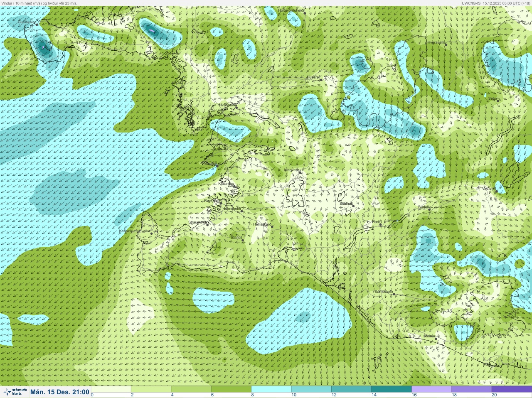Click the Bláfjöll station label
Viewport: 532px width, 398px height.
coord(236,238)
